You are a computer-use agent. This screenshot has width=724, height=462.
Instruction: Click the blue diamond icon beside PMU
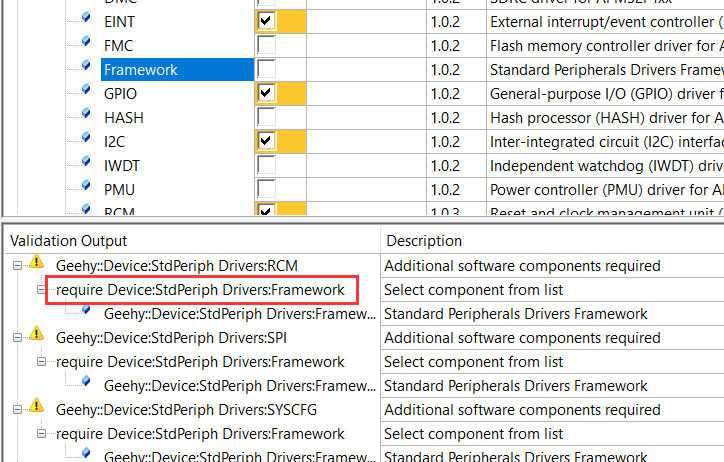tap(86, 186)
